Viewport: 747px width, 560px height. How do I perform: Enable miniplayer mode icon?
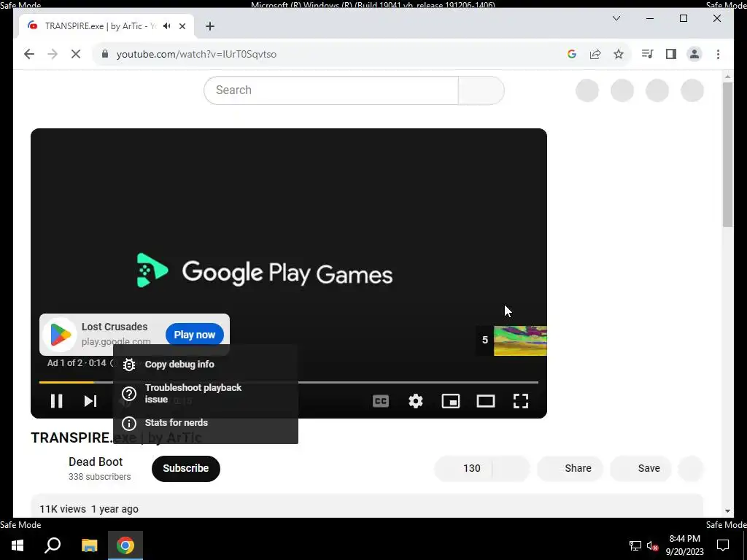point(451,401)
